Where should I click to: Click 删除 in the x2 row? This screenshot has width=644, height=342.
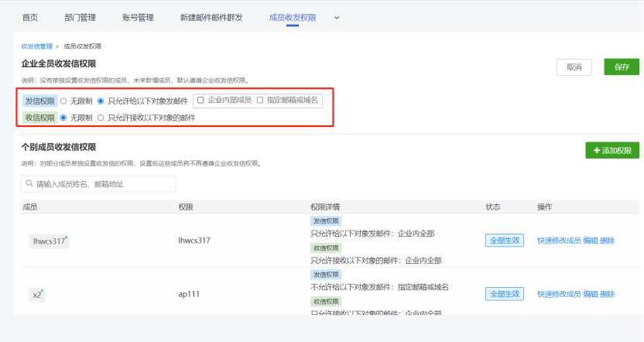tap(607, 294)
